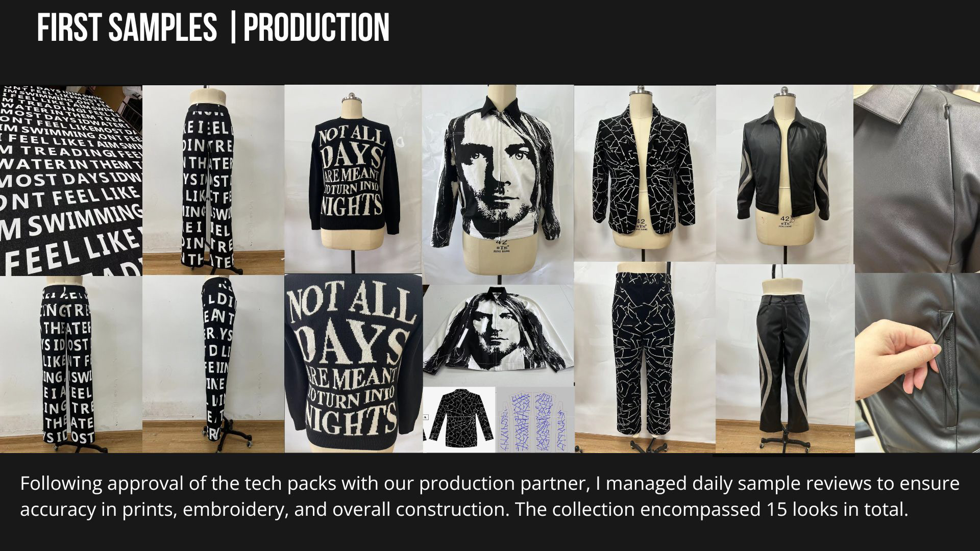The width and height of the screenshot is (980, 551).
Task: Select the text fabric close-up photo
Action: click(x=71, y=180)
